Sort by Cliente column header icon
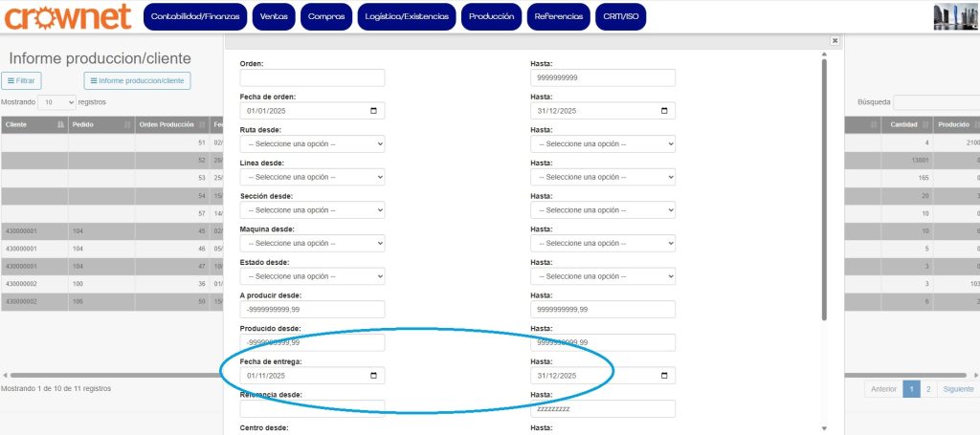 pos(60,125)
